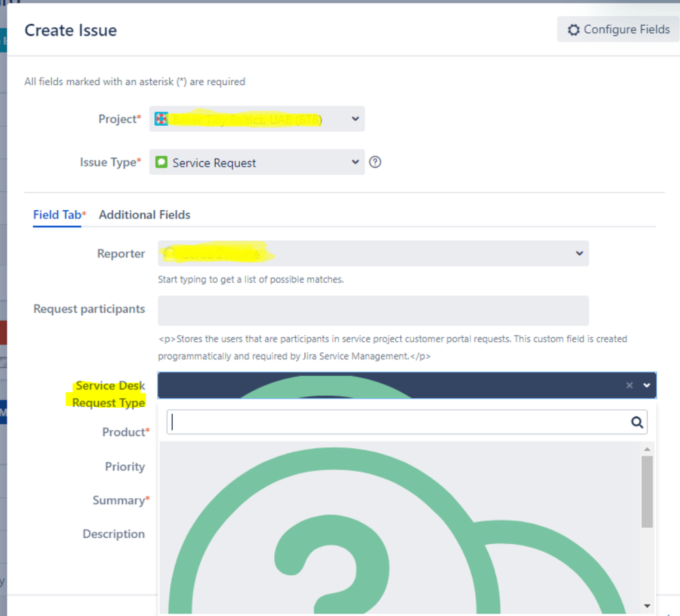Click the 'Service Desk Request Type' label
Image resolution: width=680 pixels, height=616 pixels.
click(x=108, y=394)
